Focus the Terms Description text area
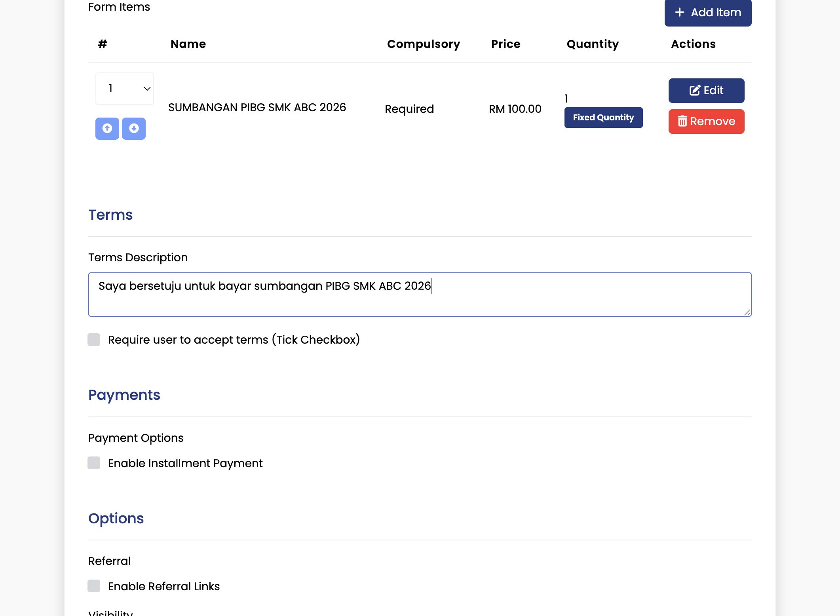The width and height of the screenshot is (840, 616). [420, 295]
